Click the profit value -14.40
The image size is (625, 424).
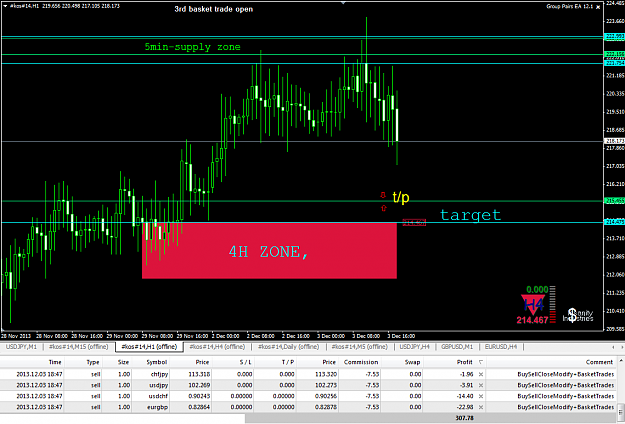click(x=464, y=396)
